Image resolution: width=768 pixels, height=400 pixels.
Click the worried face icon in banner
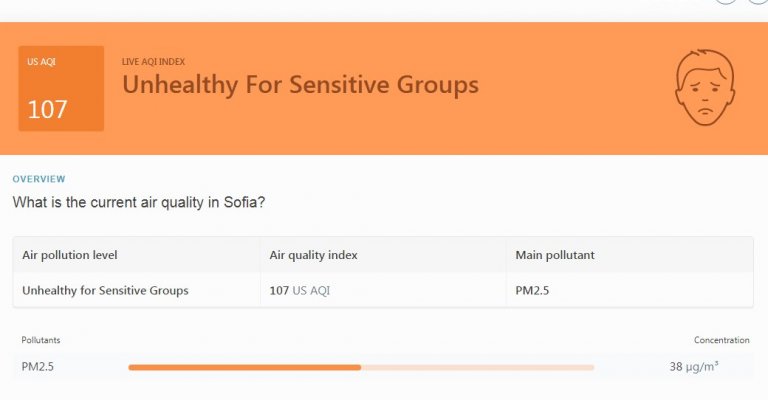pyautogui.click(x=705, y=87)
